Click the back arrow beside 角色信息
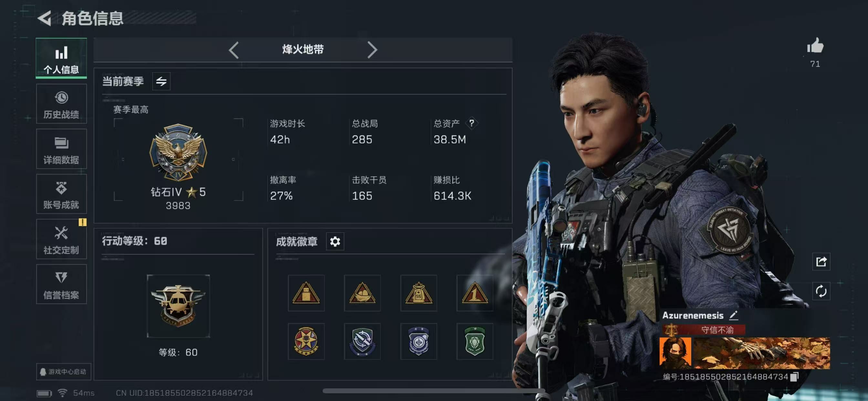 click(45, 18)
